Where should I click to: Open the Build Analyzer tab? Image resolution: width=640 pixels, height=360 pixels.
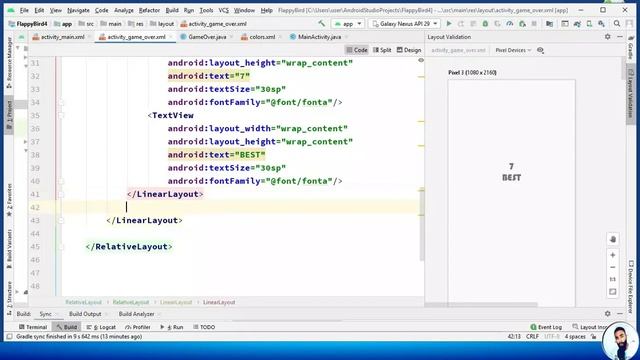[136, 314]
